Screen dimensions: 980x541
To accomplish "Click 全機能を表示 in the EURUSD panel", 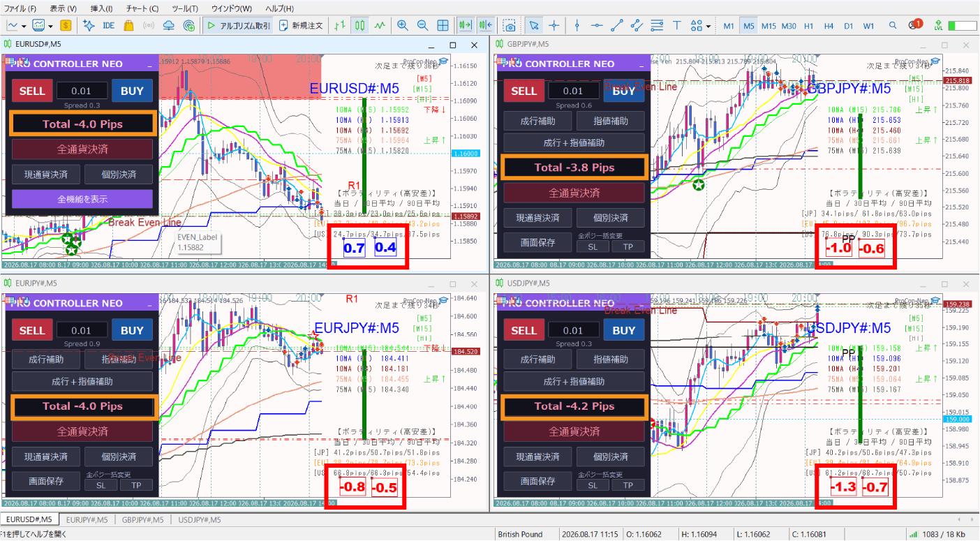I will click(x=82, y=199).
